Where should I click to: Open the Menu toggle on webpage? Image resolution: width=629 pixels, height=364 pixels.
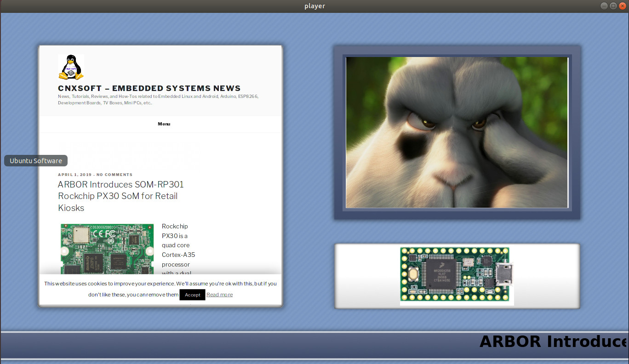tap(164, 124)
